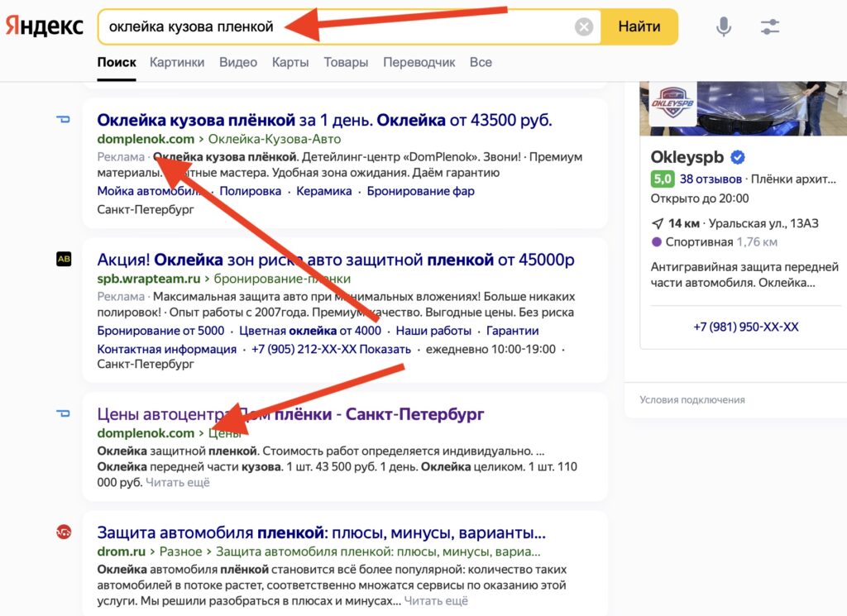Open the Картинки tab
Screen dimensions: 847x616
177,62
